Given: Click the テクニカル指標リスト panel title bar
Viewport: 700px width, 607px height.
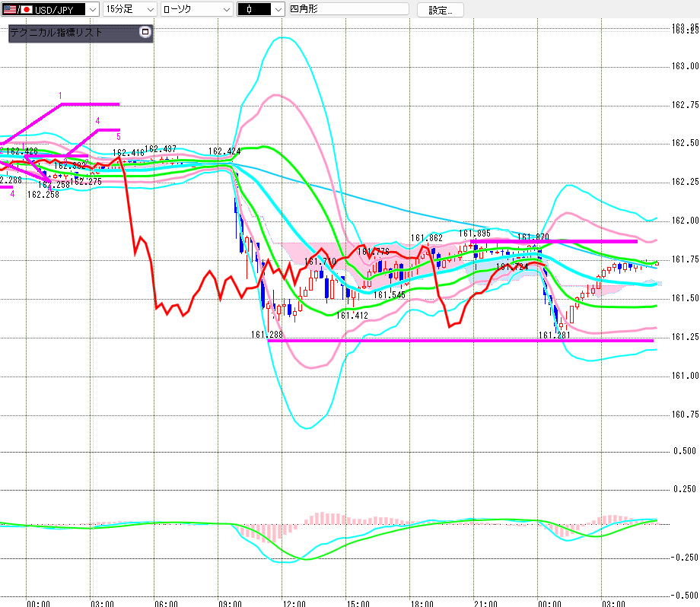Looking at the screenshot, I should 81,33.
